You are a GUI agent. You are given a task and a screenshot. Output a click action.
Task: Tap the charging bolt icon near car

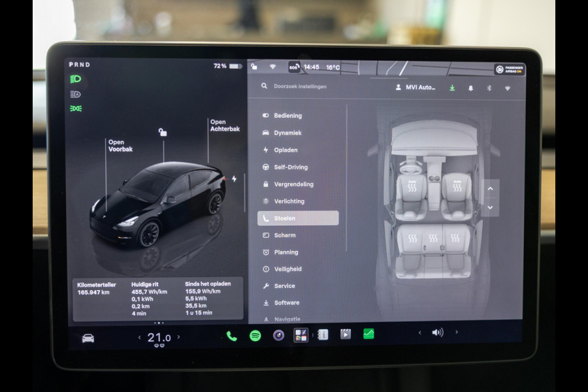(234, 179)
